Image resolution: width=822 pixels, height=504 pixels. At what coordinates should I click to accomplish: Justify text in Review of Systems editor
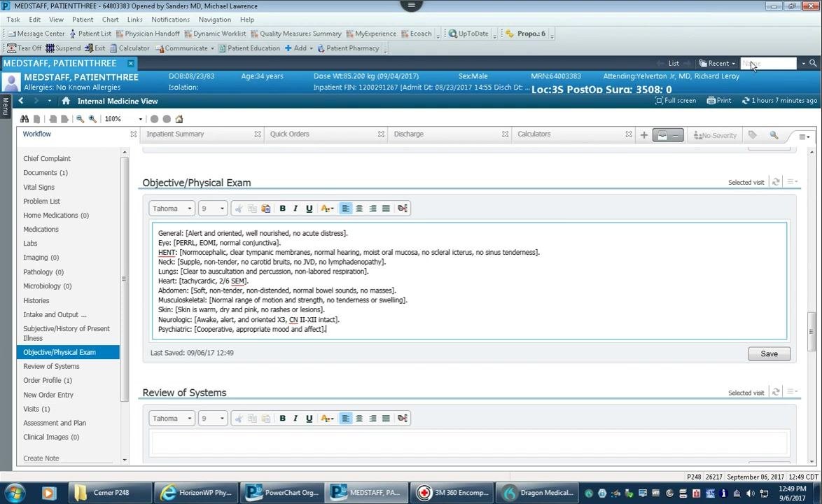point(386,418)
